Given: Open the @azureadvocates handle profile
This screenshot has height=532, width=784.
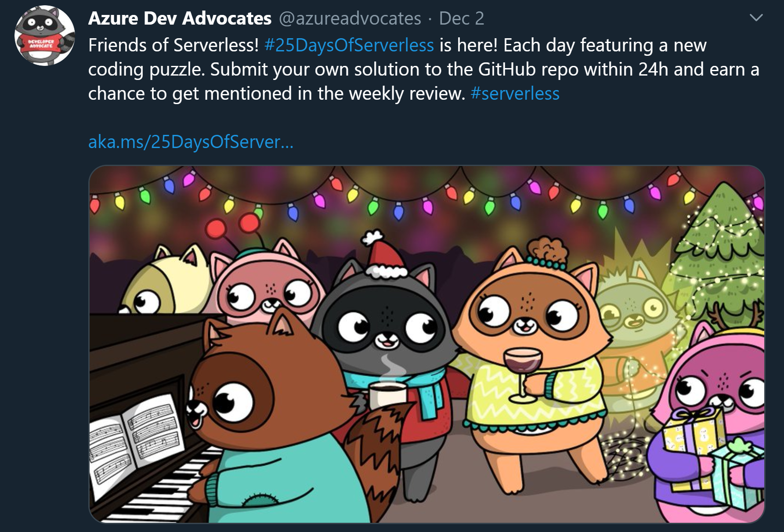Looking at the screenshot, I should coord(350,18).
